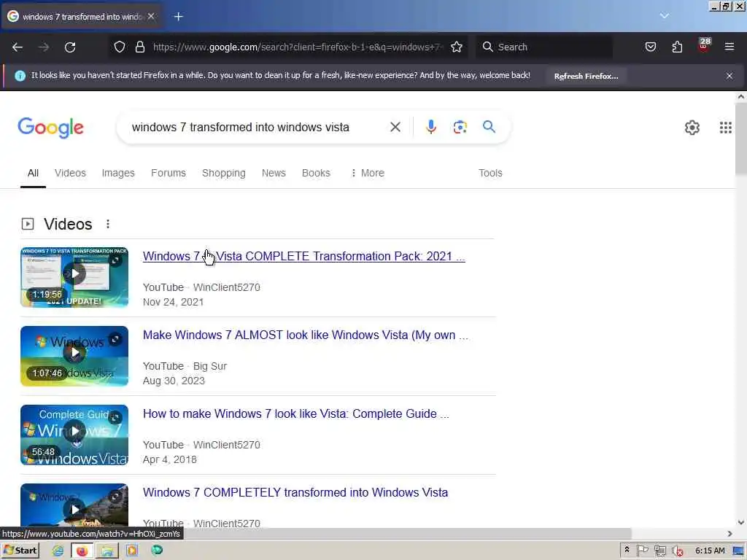Switch to the Books results tab
The height and width of the screenshot is (560, 747).
click(316, 173)
